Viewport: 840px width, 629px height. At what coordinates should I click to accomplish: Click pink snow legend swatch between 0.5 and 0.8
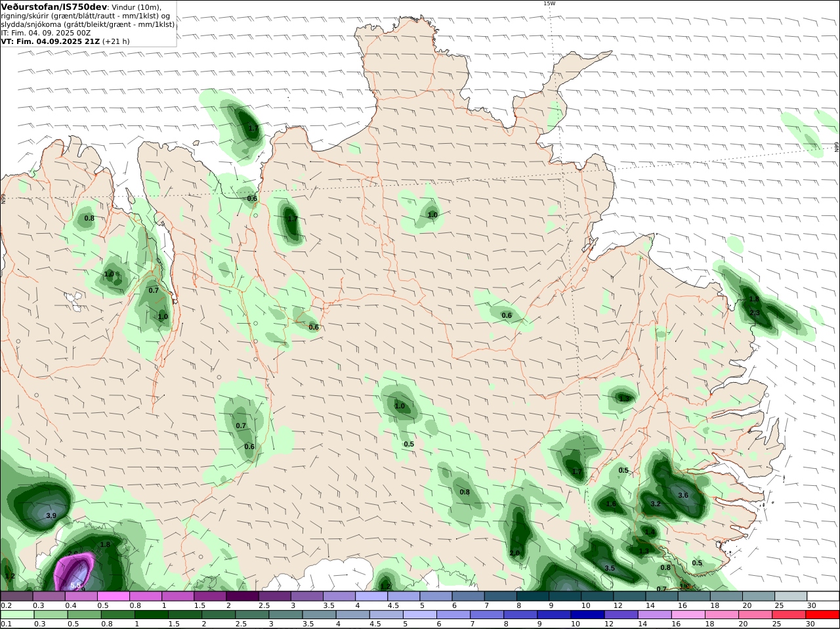113,596
